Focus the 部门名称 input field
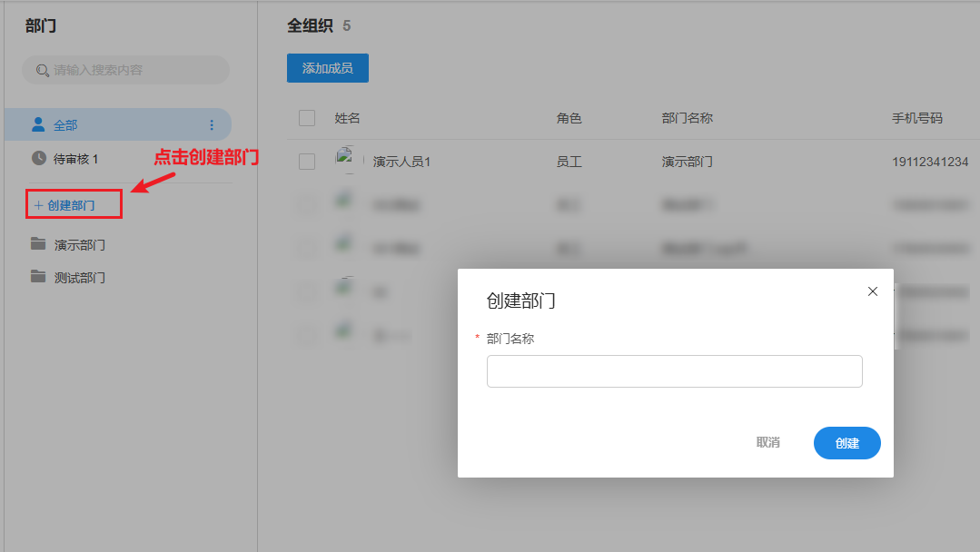 (x=674, y=371)
